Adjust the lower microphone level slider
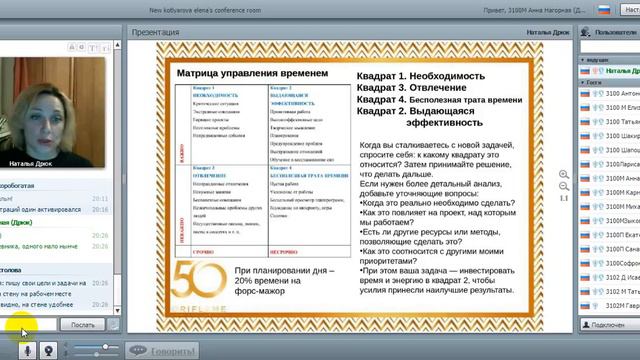 [96, 354]
